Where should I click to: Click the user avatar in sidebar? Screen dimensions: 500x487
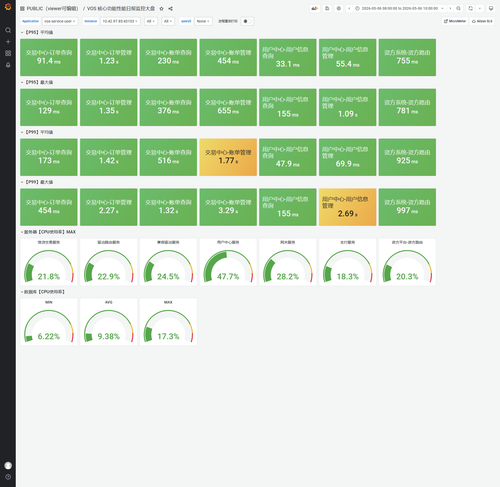tap(8, 465)
